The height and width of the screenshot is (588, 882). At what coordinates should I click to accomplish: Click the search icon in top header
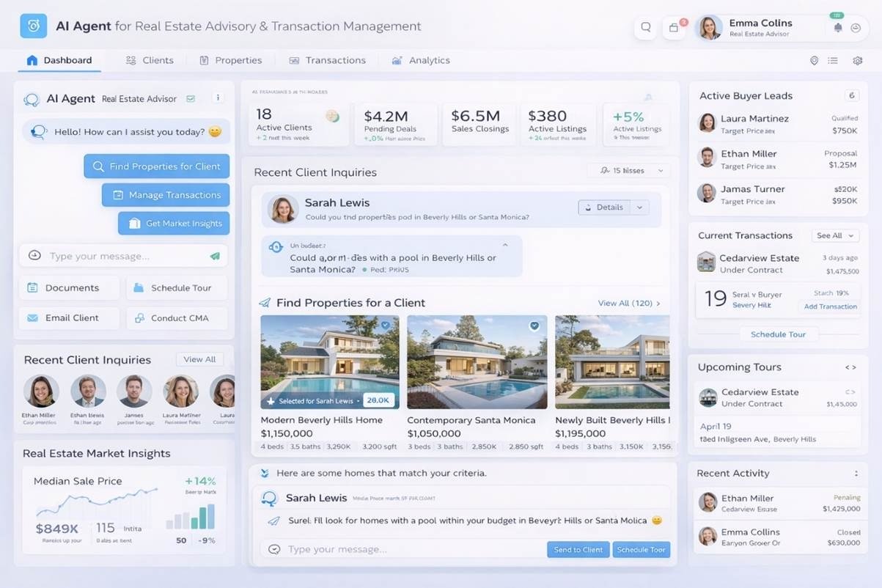pos(645,28)
